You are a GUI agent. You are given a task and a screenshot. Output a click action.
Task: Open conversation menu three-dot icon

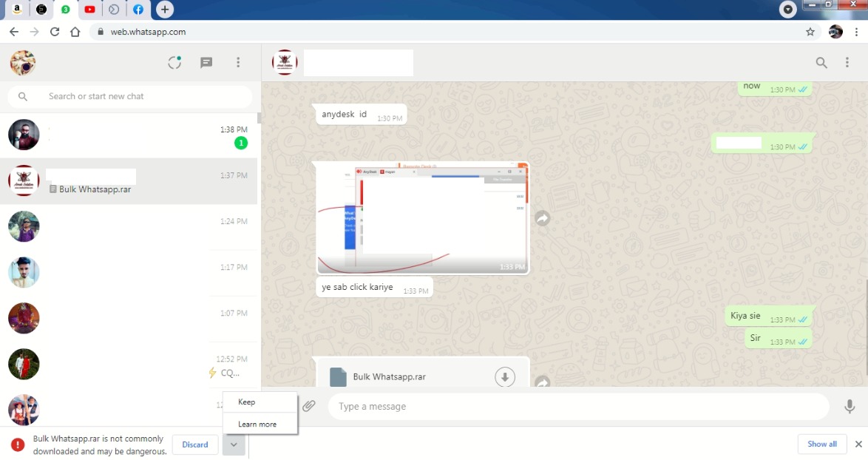(847, 63)
